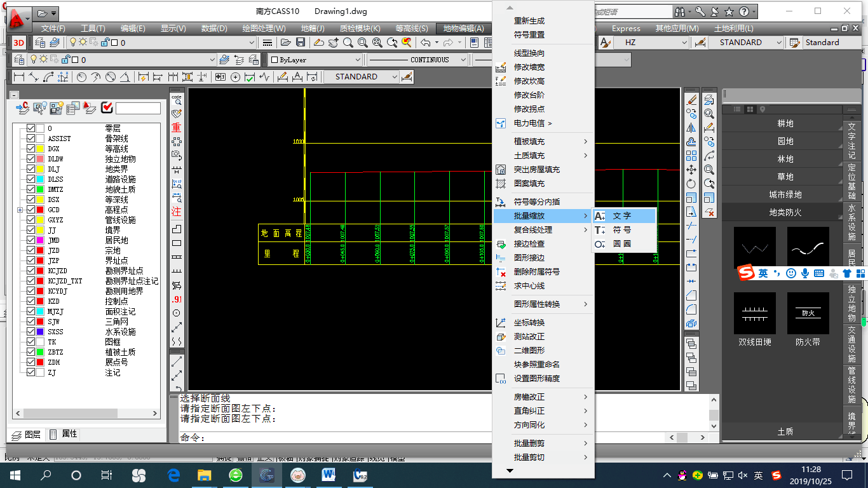
Task: Click the blue SXSS layer color swatch
Action: click(40, 332)
